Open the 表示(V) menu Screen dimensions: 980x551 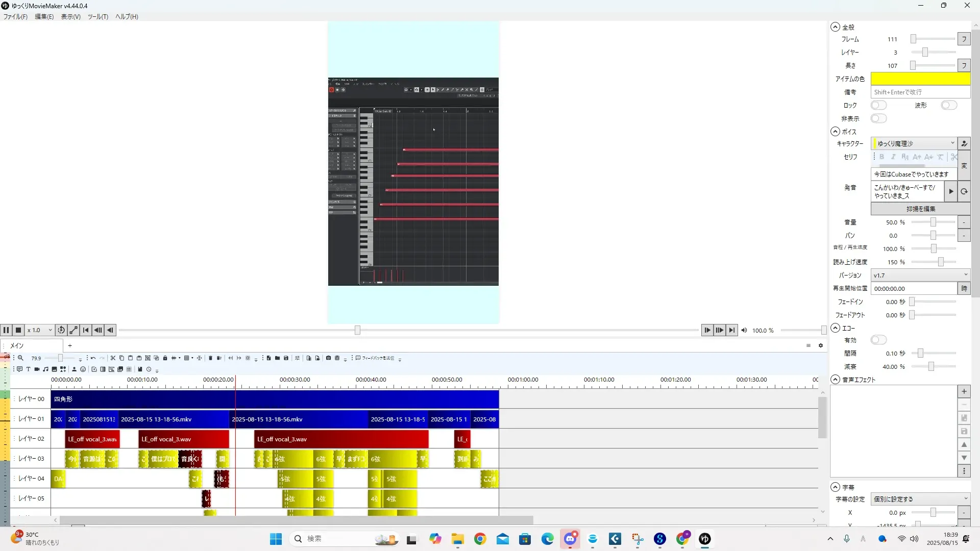[x=70, y=17]
